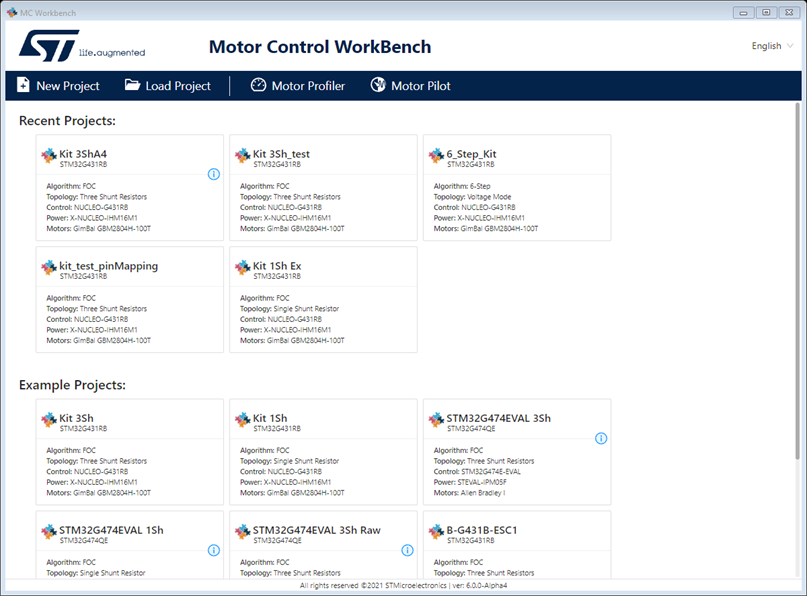Open example STM32G474EVAL 3Sh title
Screen dimensions: 807x596
click(498, 418)
